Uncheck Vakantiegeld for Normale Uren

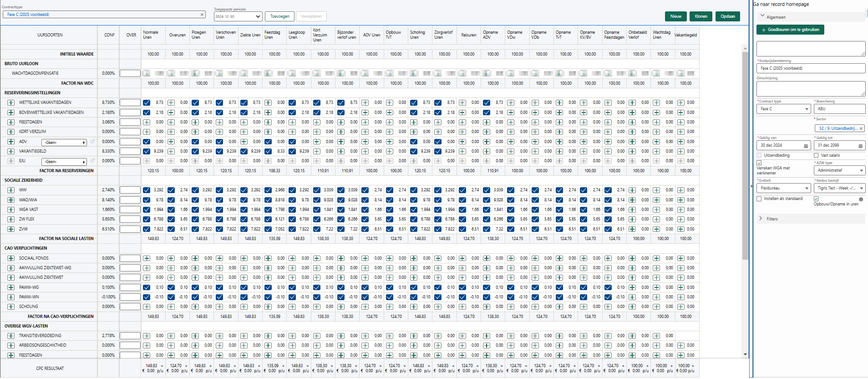click(x=147, y=151)
